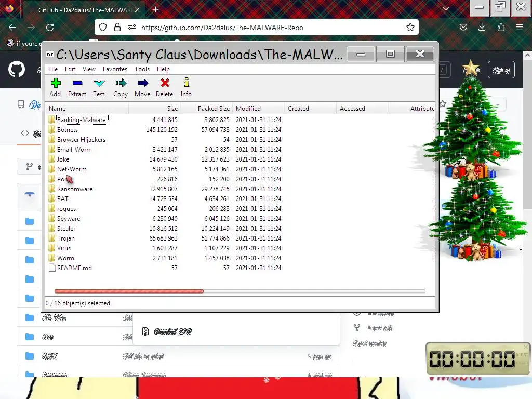
Task: Click the red progress bar in 7-Zip
Action: pyautogui.click(x=129, y=291)
